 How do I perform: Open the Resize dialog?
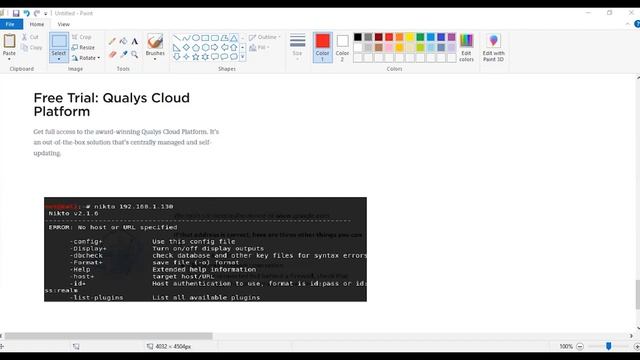[83, 48]
